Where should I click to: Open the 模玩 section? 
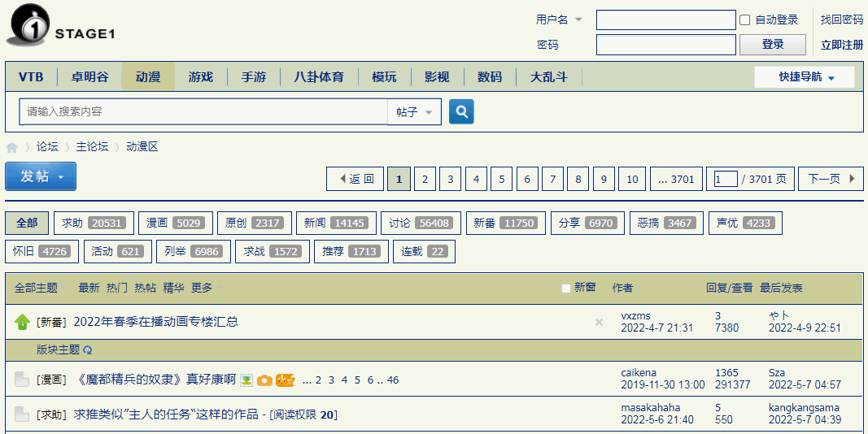click(384, 77)
